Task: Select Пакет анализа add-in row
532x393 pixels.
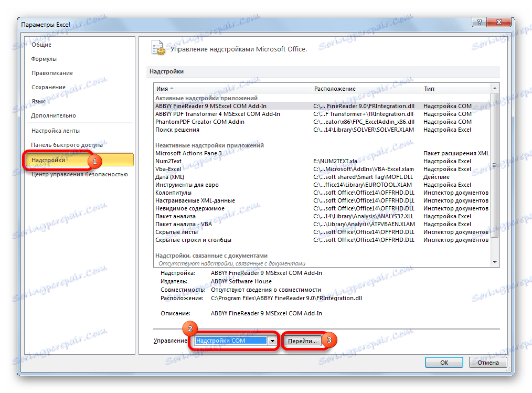Action: pos(322,216)
